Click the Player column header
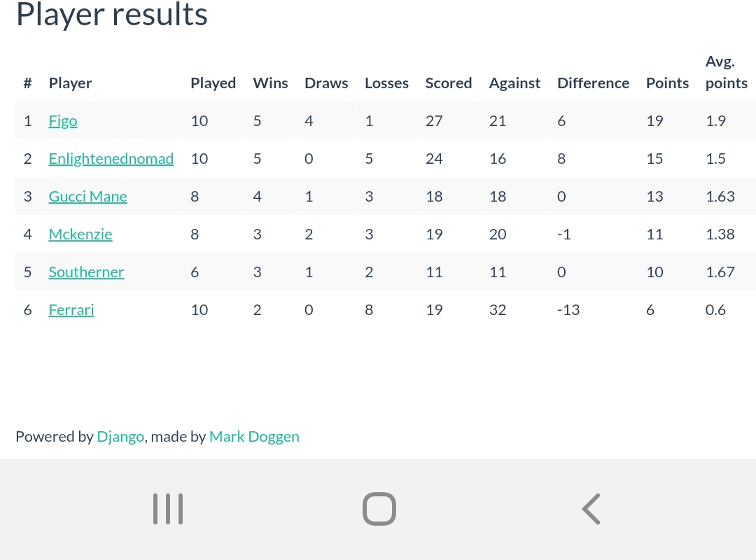 (71, 83)
